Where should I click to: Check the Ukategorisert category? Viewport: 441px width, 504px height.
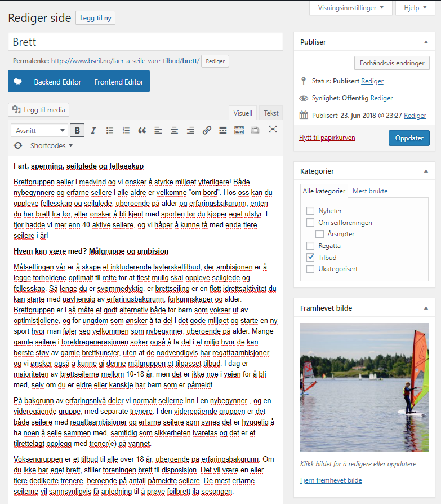point(310,269)
